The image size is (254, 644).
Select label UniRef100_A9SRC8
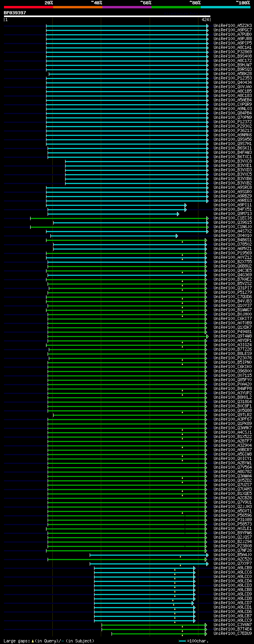233,188
